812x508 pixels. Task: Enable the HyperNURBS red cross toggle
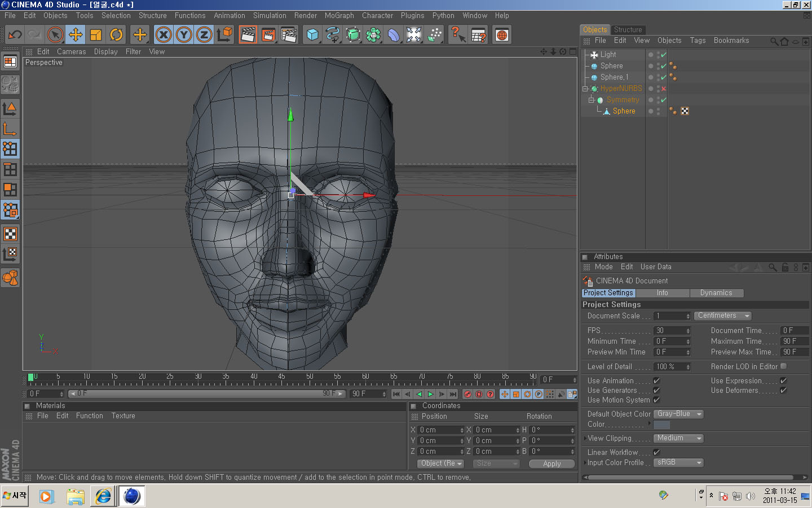tap(664, 89)
